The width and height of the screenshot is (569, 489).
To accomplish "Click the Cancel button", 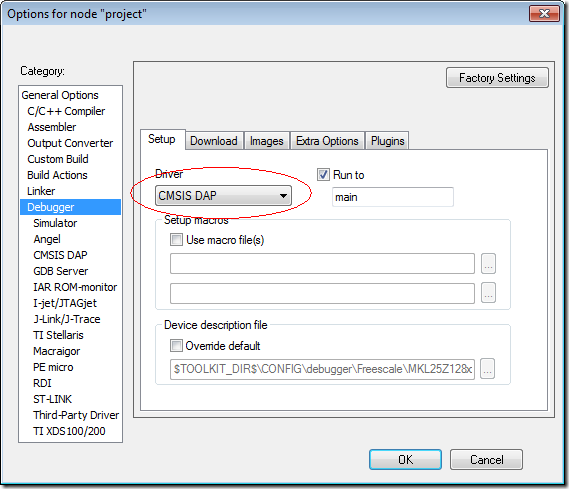I will (x=486, y=460).
